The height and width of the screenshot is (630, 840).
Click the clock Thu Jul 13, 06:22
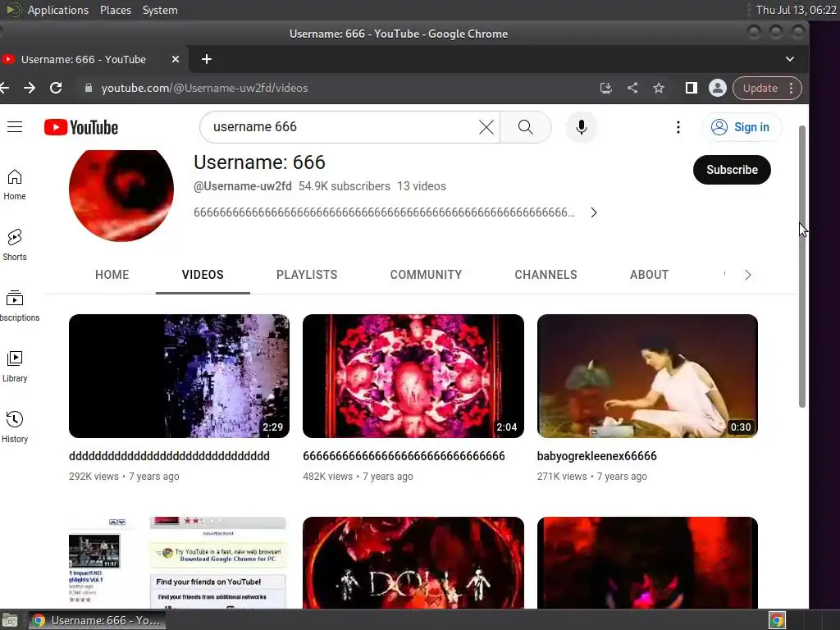[796, 10]
